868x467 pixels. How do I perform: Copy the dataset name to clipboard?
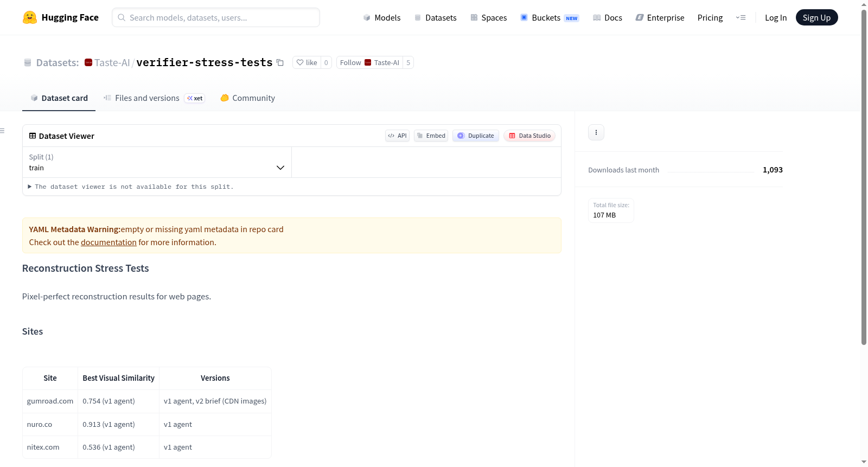coord(280,62)
